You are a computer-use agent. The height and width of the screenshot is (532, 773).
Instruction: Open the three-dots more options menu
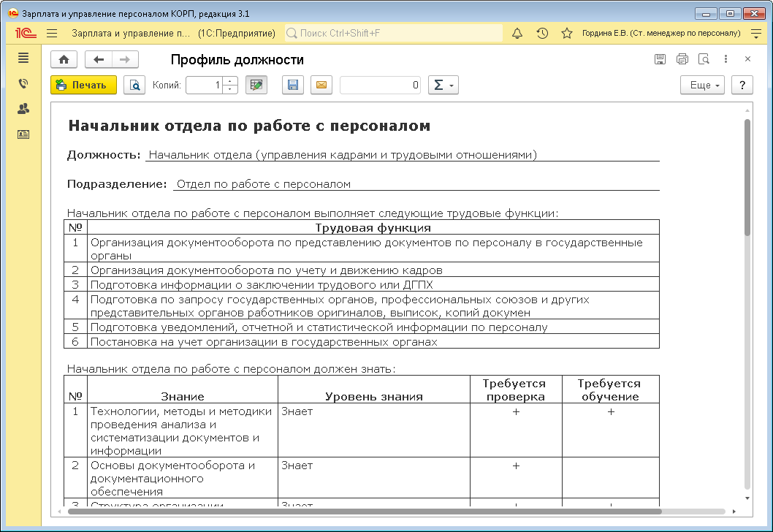[726, 59]
